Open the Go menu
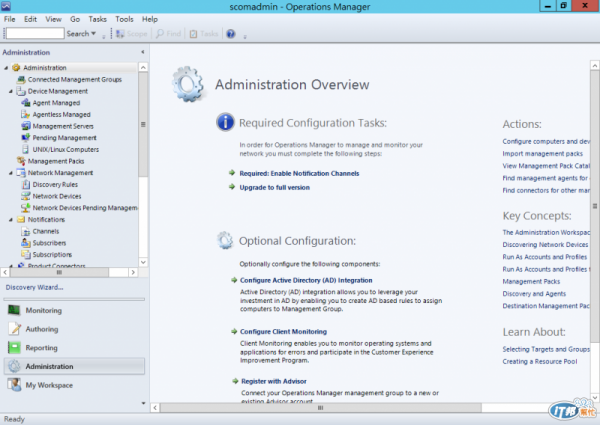 tap(75, 19)
